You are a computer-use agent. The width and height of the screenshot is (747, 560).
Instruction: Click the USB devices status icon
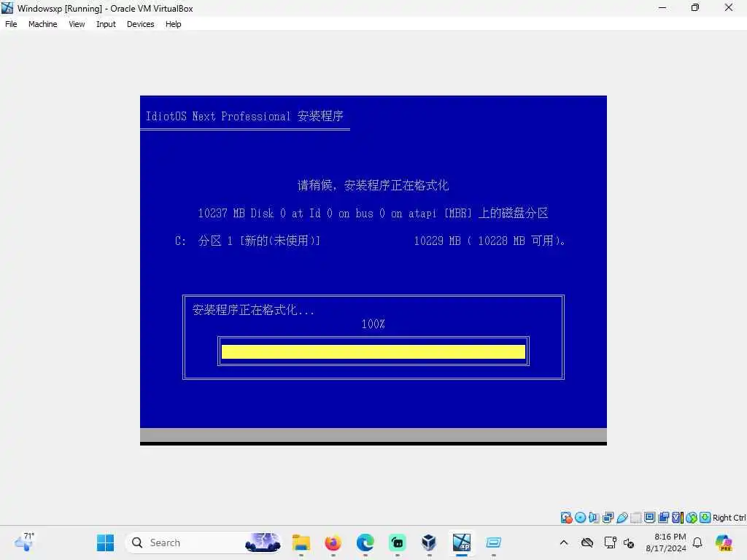[622, 518]
